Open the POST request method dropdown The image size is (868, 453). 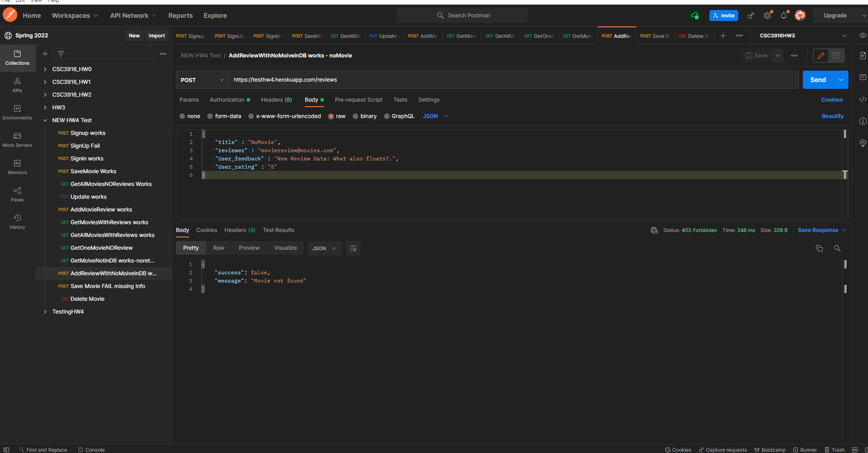click(201, 80)
